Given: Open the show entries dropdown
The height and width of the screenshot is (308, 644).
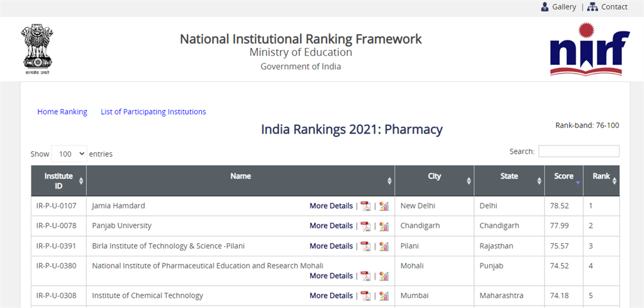Looking at the screenshot, I should coord(69,154).
